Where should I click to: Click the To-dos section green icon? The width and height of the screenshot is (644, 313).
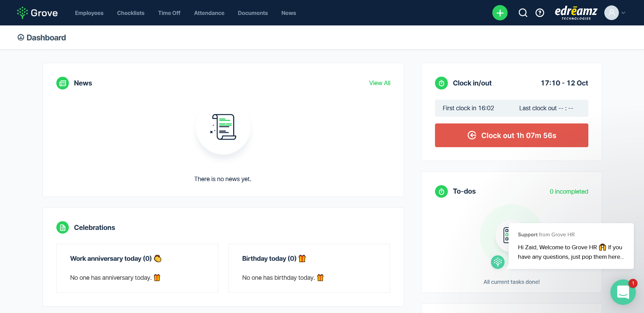(x=441, y=192)
